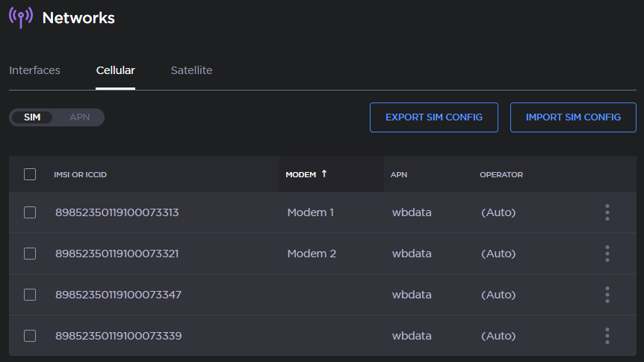Click the sort arrow in Modem column
The width and height of the screenshot is (644, 362).
324,174
